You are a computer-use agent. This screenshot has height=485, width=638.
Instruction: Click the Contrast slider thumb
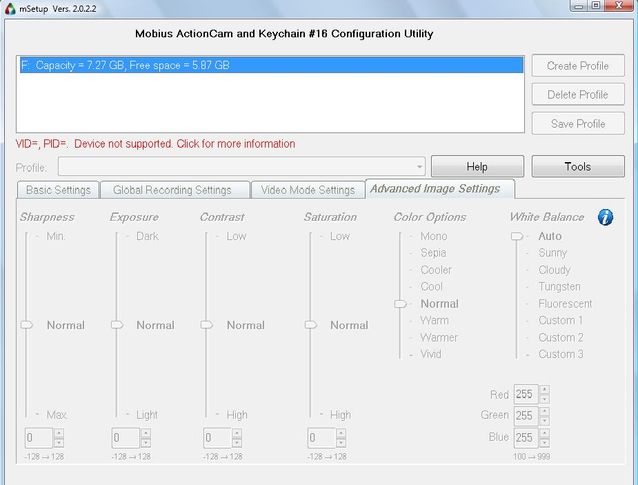pos(207,325)
